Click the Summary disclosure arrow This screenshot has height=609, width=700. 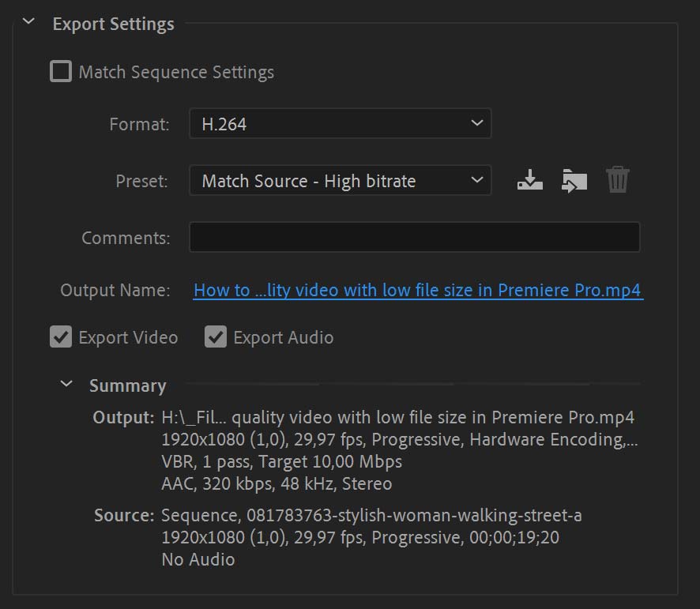pyautogui.click(x=66, y=386)
